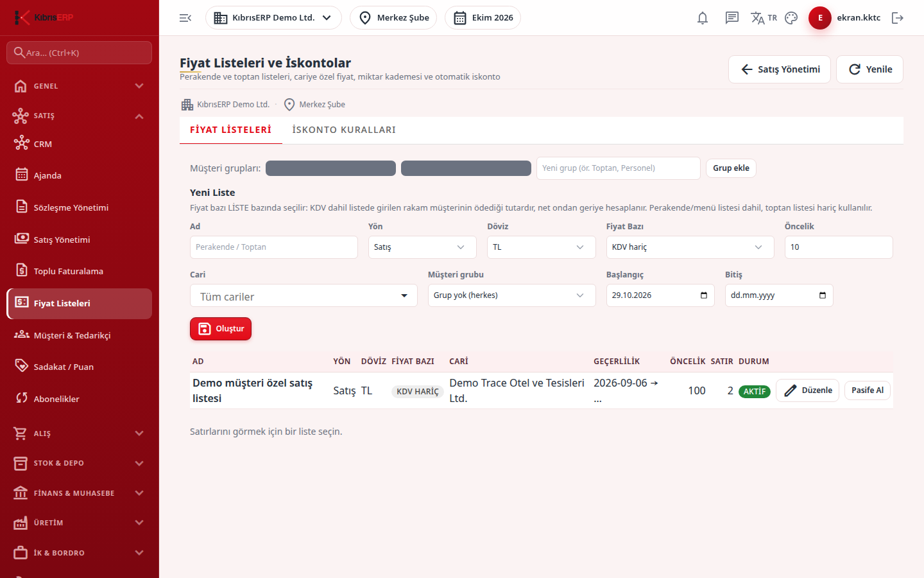Click the user avatar E
The image size is (924, 578).
click(820, 18)
